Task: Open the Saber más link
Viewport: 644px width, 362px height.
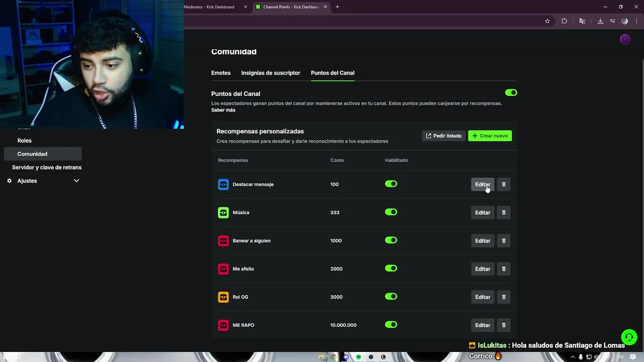Action: coord(223,110)
